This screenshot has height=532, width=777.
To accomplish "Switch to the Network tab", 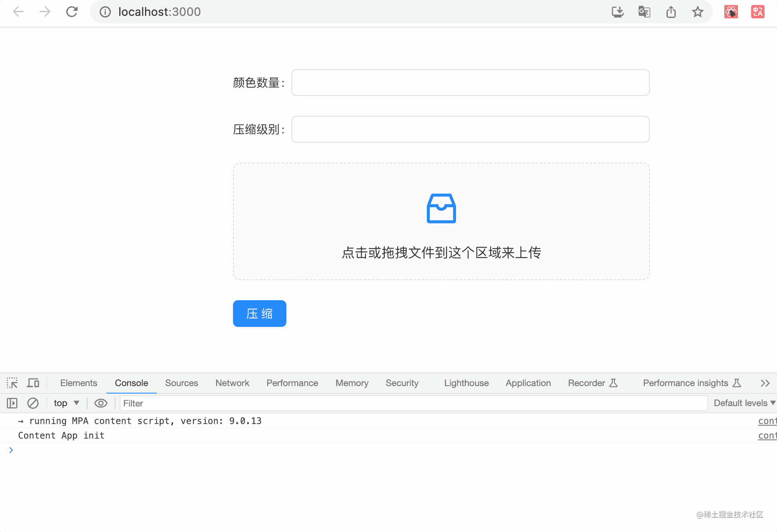I will point(232,383).
